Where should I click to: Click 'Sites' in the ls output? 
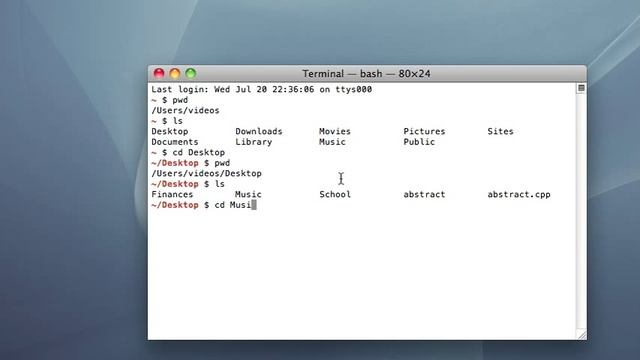pos(500,131)
